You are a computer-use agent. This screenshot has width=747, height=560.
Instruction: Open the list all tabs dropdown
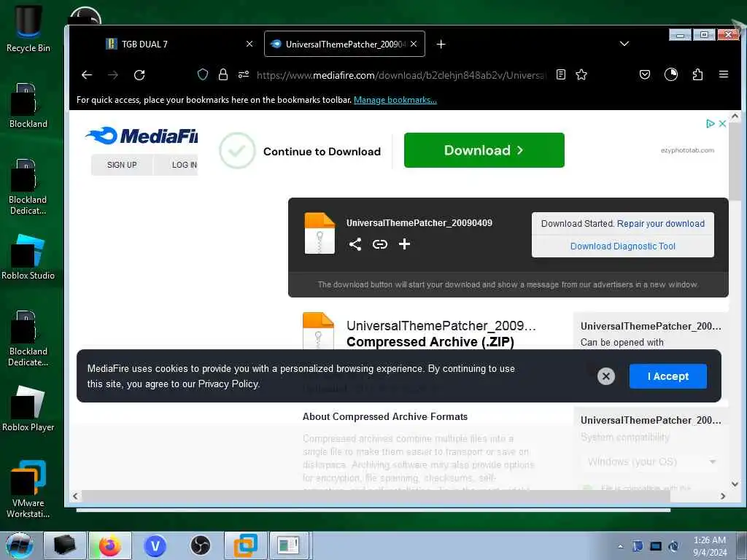click(624, 44)
